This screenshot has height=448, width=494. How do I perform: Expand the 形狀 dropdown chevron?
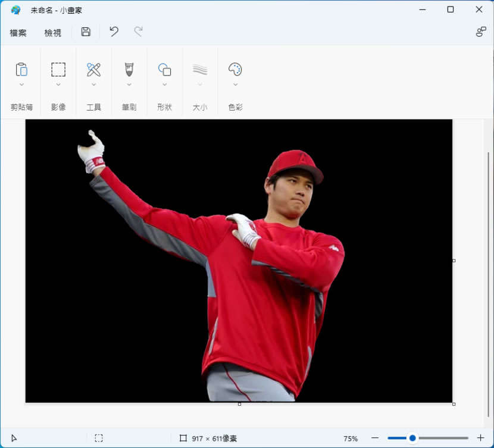(164, 84)
